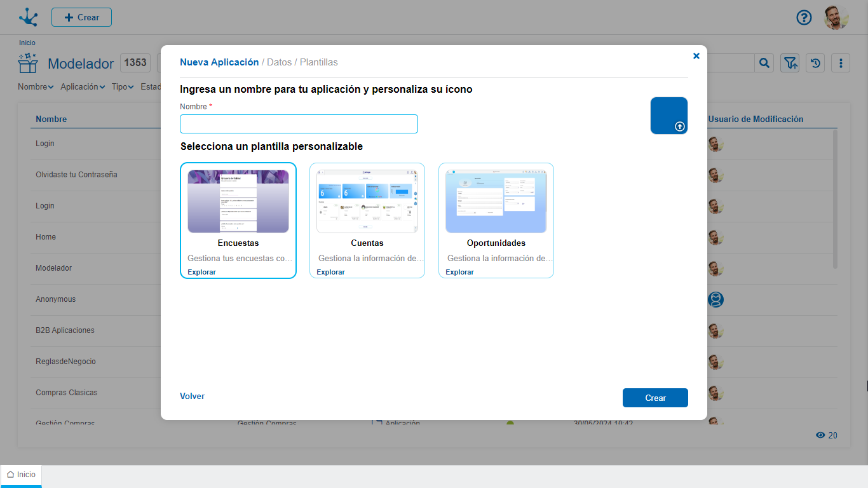Viewport: 868px width, 488px height.
Task: Click the Modelador box icon
Action: click(28, 63)
